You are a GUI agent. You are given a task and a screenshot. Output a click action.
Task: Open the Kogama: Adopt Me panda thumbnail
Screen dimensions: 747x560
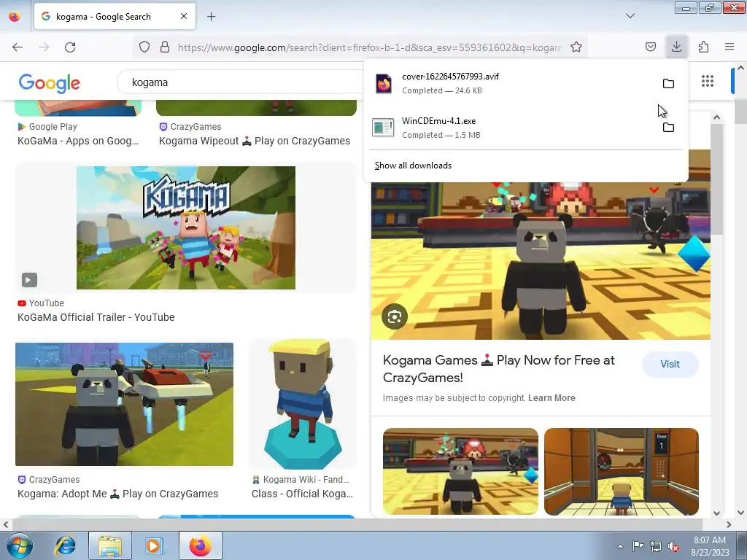point(124,404)
